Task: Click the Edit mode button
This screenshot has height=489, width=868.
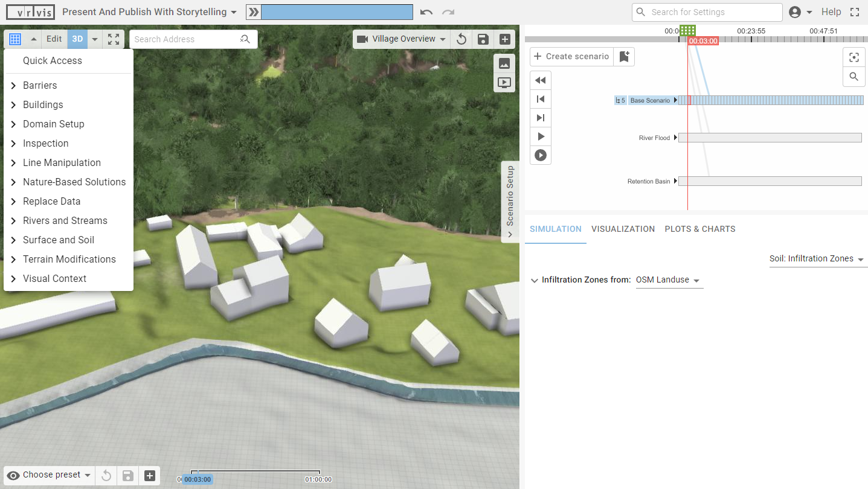Action: (x=54, y=39)
